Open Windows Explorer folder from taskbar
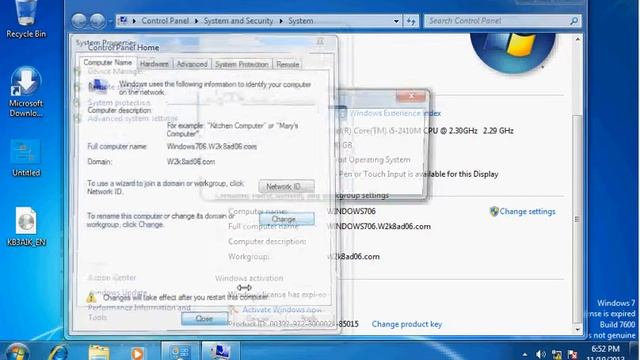This screenshot has height=360, width=640. 98,353
